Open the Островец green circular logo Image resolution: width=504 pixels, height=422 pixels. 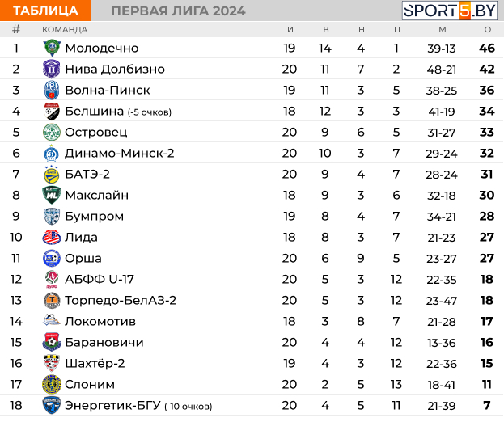52,132
